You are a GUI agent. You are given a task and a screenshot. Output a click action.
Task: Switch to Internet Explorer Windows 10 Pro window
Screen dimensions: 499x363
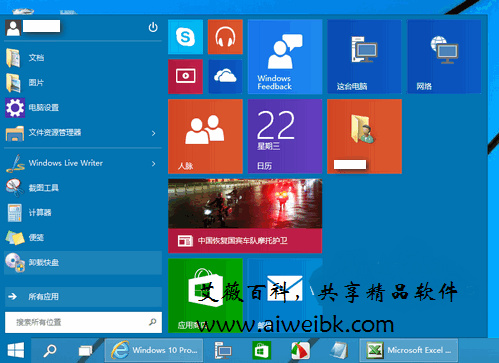point(154,350)
